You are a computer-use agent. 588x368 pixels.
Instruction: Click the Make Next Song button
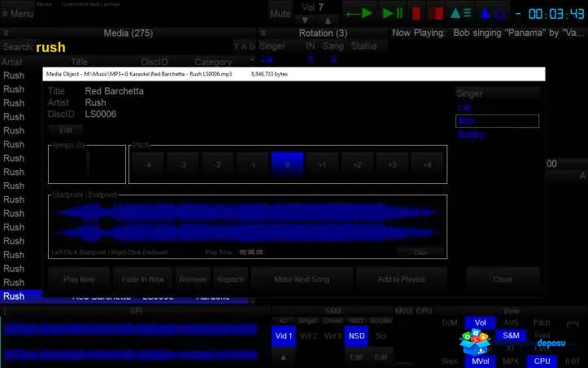pos(302,279)
